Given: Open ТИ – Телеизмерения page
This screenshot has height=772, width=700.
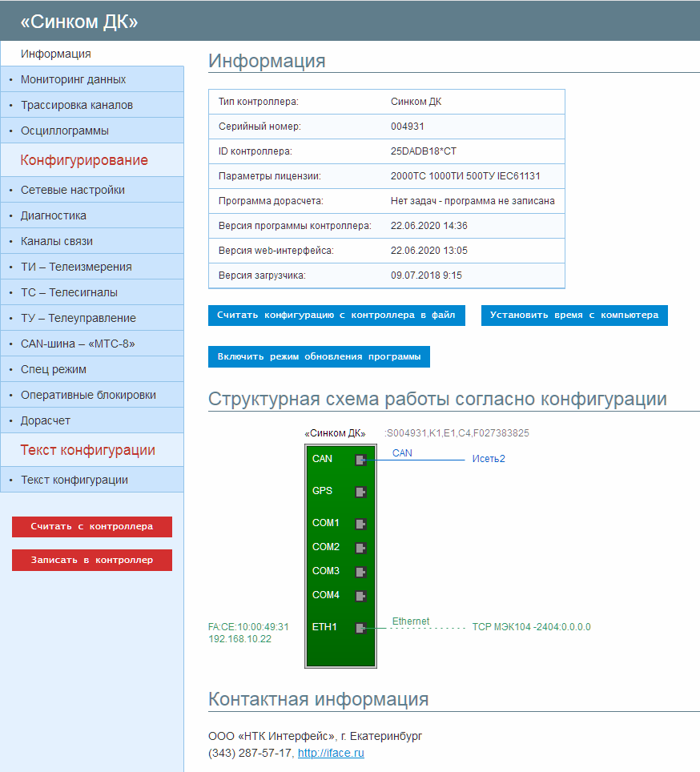Looking at the screenshot, I should coord(76,267).
